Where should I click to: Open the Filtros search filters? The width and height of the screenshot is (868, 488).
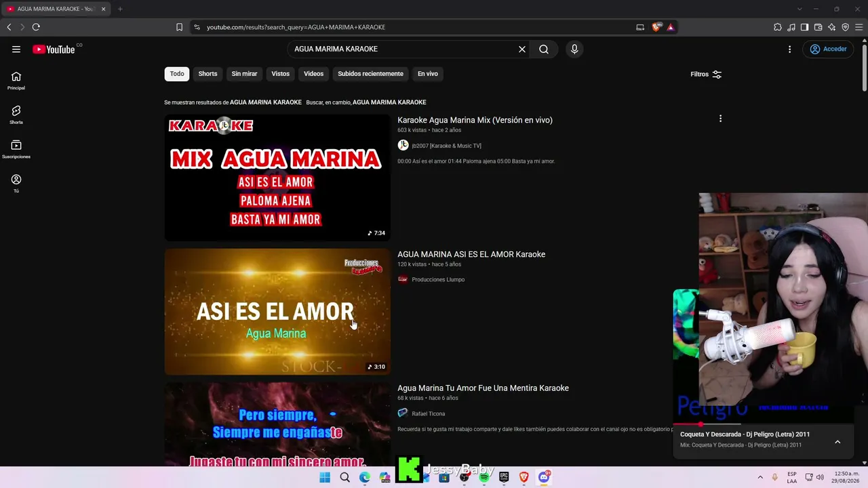(x=706, y=75)
